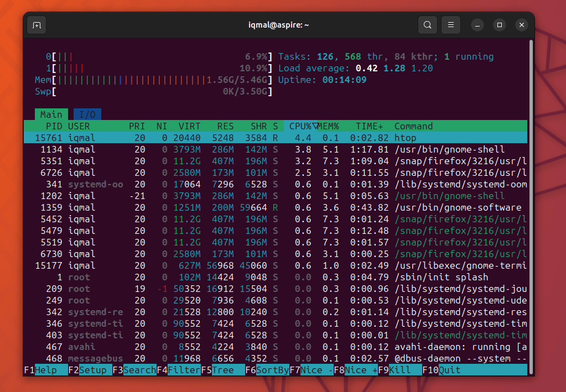The image size is (566, 392).
Task: Click F10 Quit to exit htop
Action: click(442, 370)
